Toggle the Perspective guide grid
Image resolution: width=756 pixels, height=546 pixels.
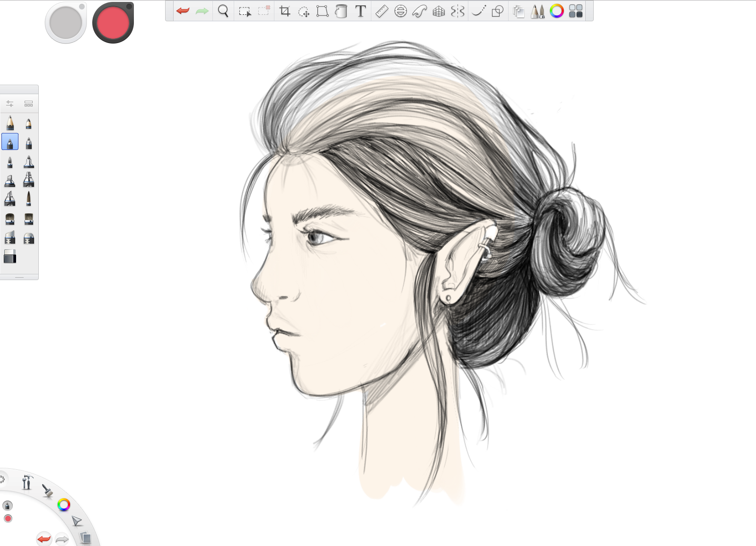pyautogui.click(x=439, y=11)
